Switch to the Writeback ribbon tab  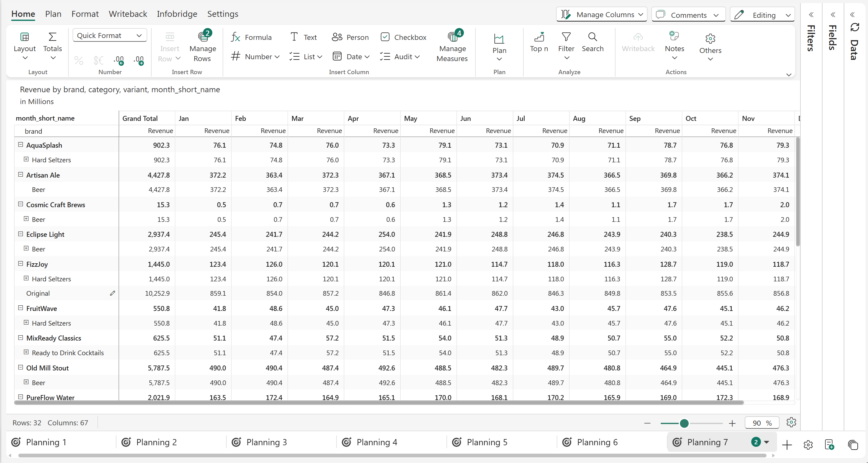[128, 14]
